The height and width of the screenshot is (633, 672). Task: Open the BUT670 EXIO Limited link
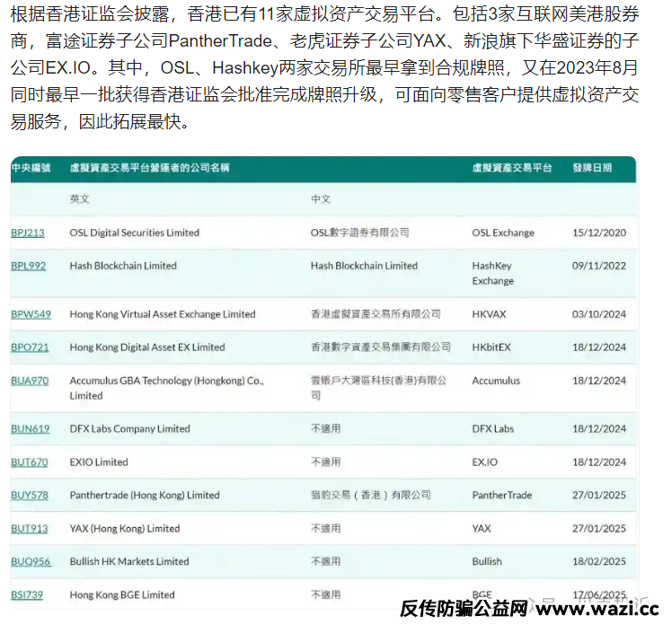(29, 462)
